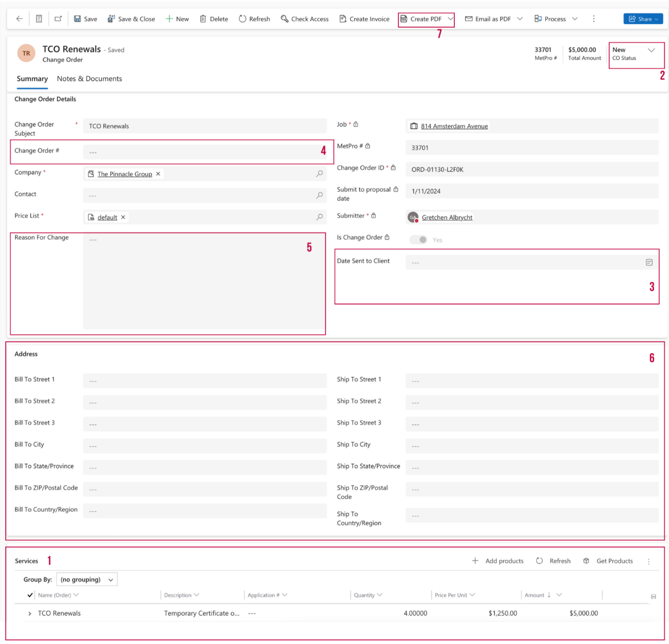Expand the TCO Renewals service row
This screenshot has height=644, width=669.
tap(30, 613)
